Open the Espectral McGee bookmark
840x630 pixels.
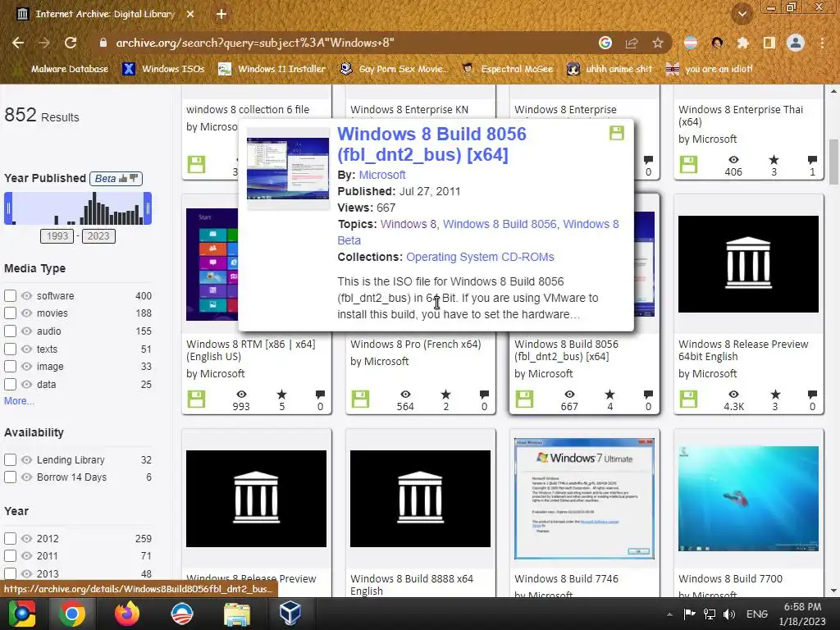tap(508, 69)
